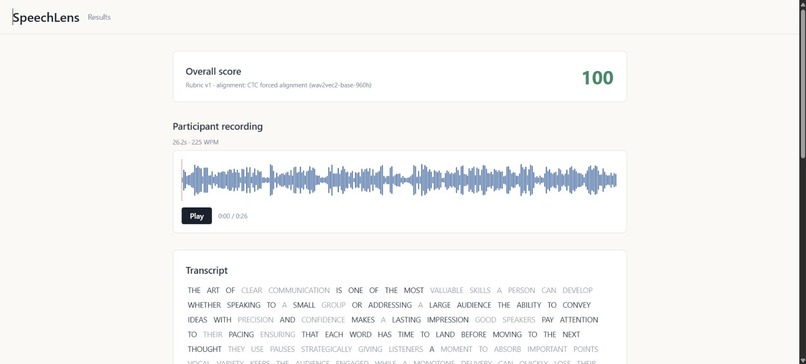This screenshot has height=364, width=806.
Task: Click the SpeechLens logo
Action: [46, 17]
